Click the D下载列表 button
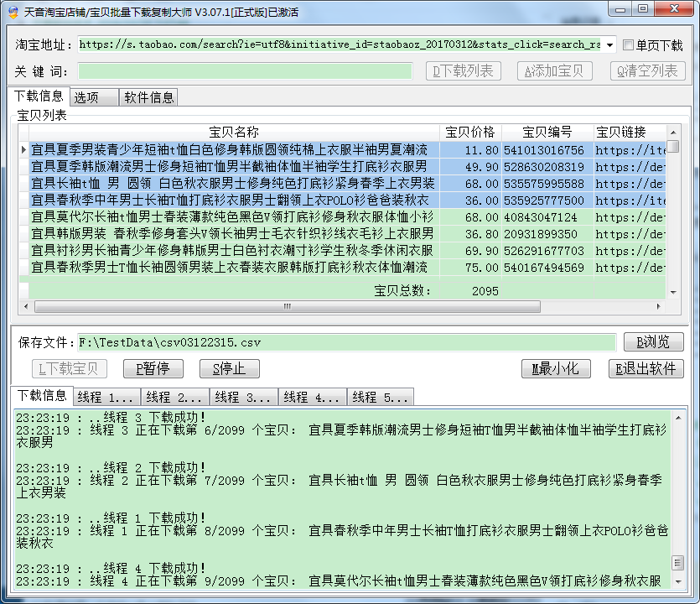700x604 pixels. pyautogui.click(x=463, y=71)
